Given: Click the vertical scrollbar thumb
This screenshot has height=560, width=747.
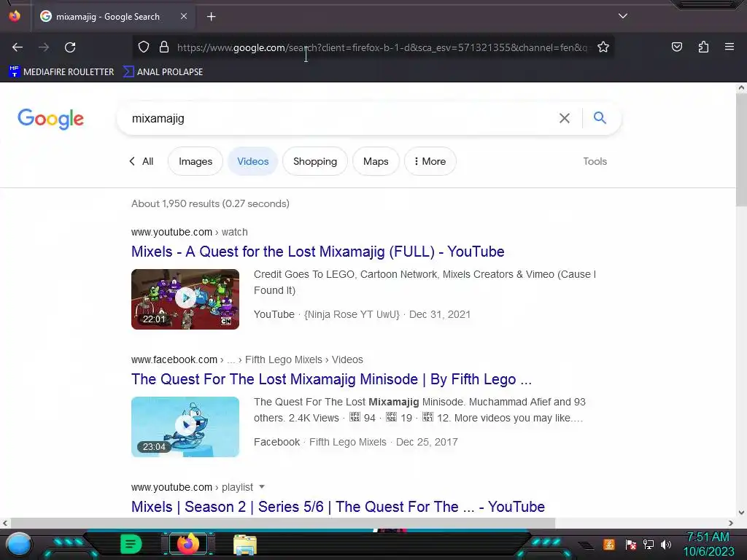Looking at the screenshot, I should pos(741,150).
